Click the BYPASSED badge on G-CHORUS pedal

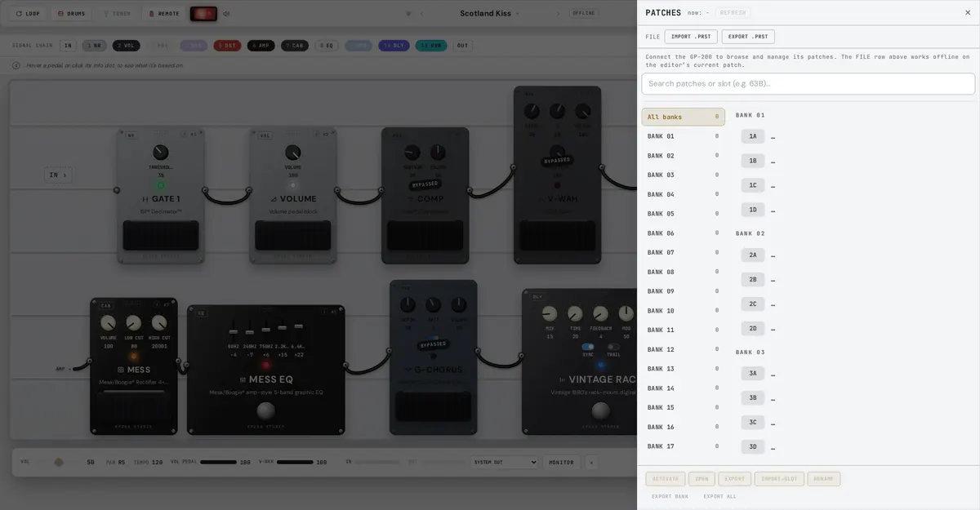[x=433, y=344]
